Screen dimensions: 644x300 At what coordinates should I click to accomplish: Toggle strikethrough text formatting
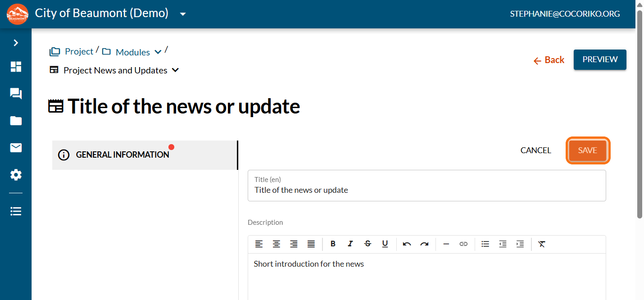tap(367, 244)
